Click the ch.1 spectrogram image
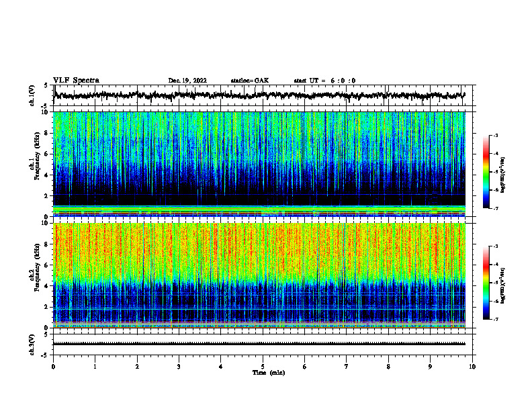The image size is (532, 411). click(259, 164)
